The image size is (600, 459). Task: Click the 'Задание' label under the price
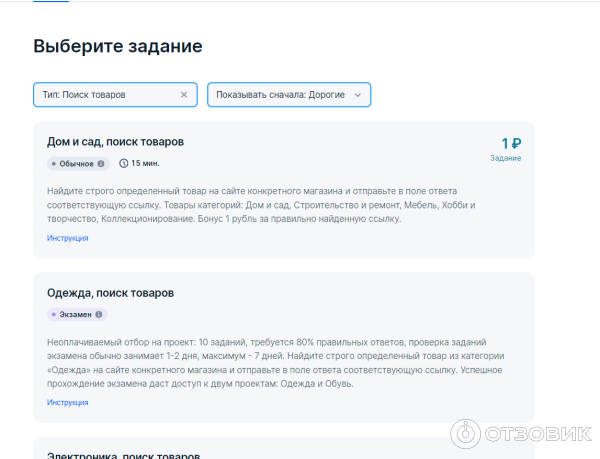point(505,158)
